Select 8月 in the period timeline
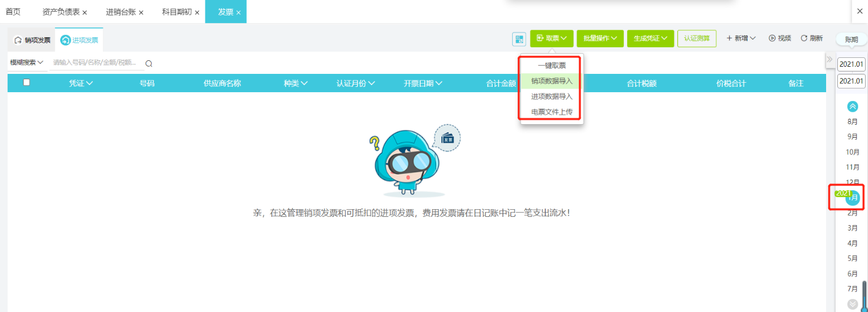The height and width of the screenshot is (312, 868). tap(853, 122)
